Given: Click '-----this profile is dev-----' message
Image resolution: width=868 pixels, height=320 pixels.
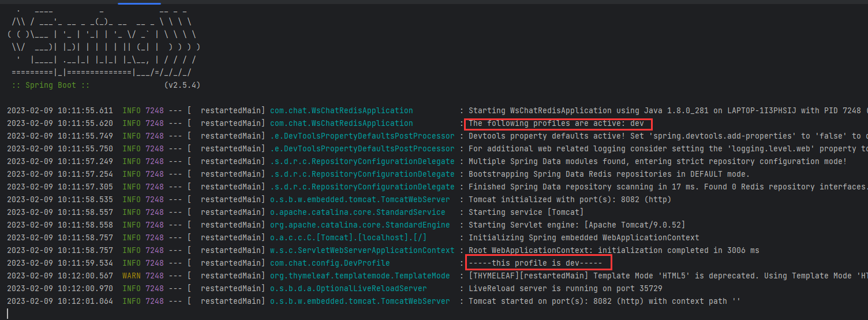Looking at the screenshot, I should [x=535, y=263].
